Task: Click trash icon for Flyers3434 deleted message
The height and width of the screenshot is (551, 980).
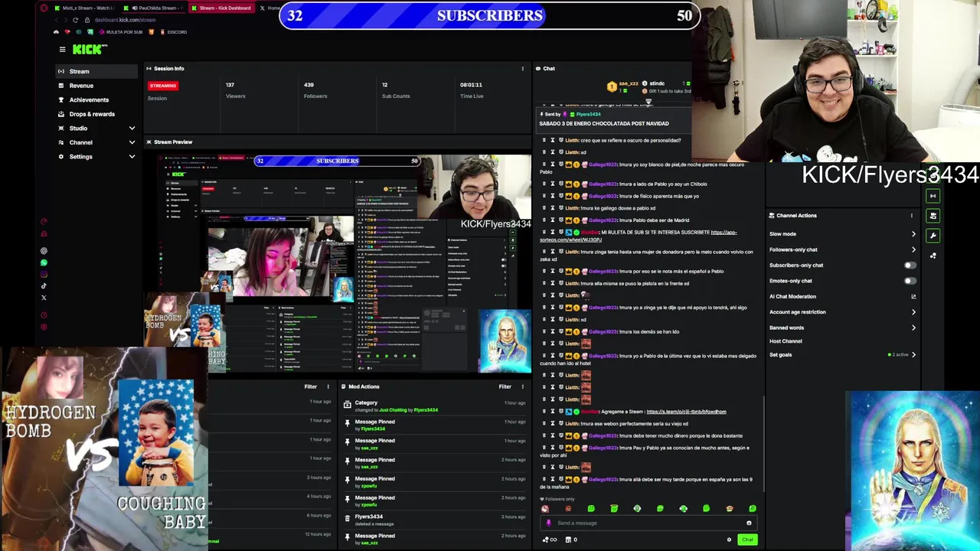Action: tap(347, 517)
